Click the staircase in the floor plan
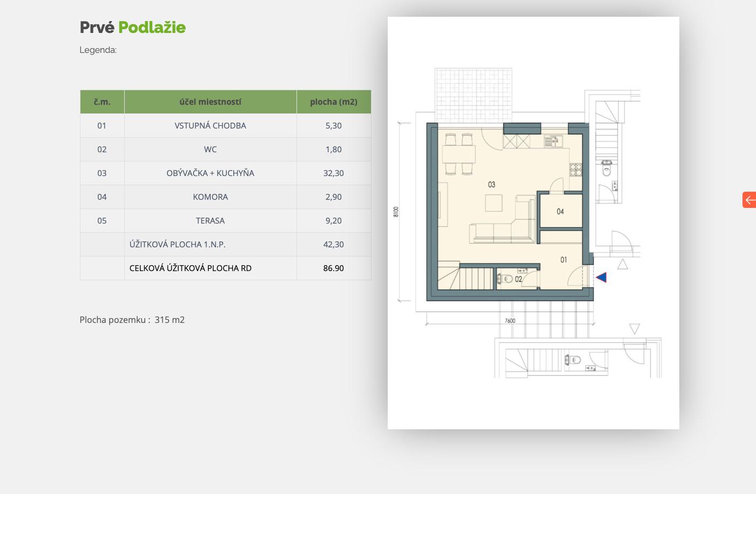Image resolution: width=756 pixels, height=540 pixels. [x=467, y=278]
